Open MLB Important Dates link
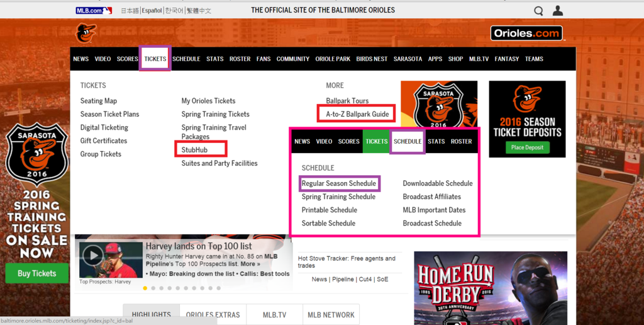 [x=434, y=210]
